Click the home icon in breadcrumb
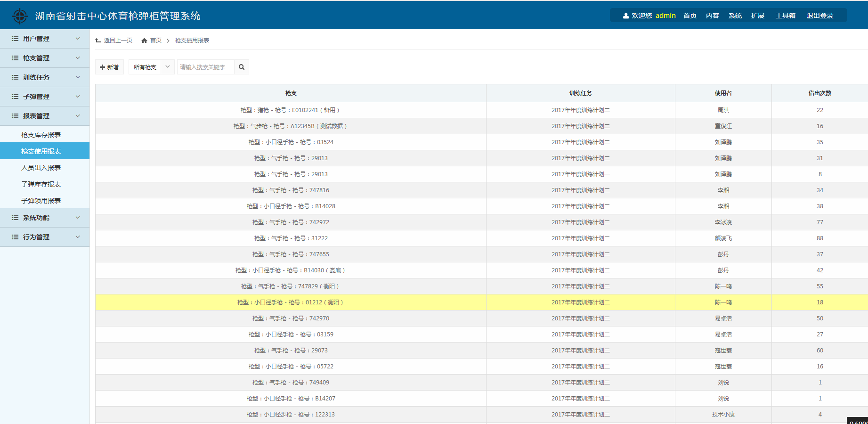The image size is (868, 424). (x=144, y=41)
